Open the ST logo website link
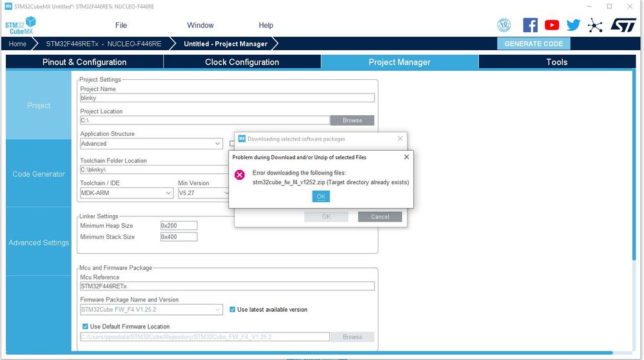The width and height of the screenshot is (644, 360). point(623,25)
